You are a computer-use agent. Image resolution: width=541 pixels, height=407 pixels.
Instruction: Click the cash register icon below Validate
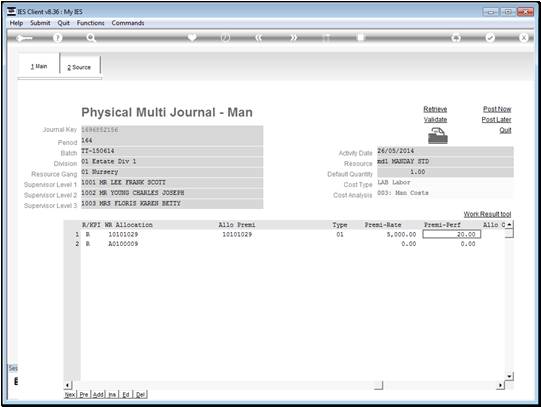point(437,136)
